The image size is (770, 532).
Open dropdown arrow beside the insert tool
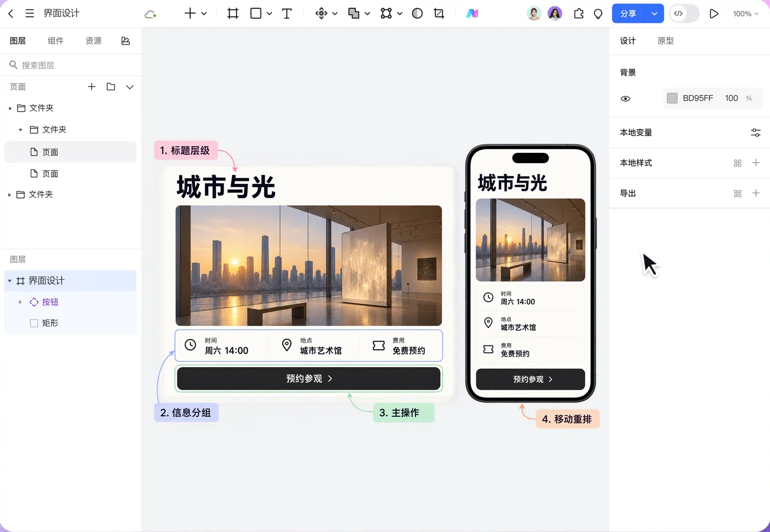(x=204, y=14)
